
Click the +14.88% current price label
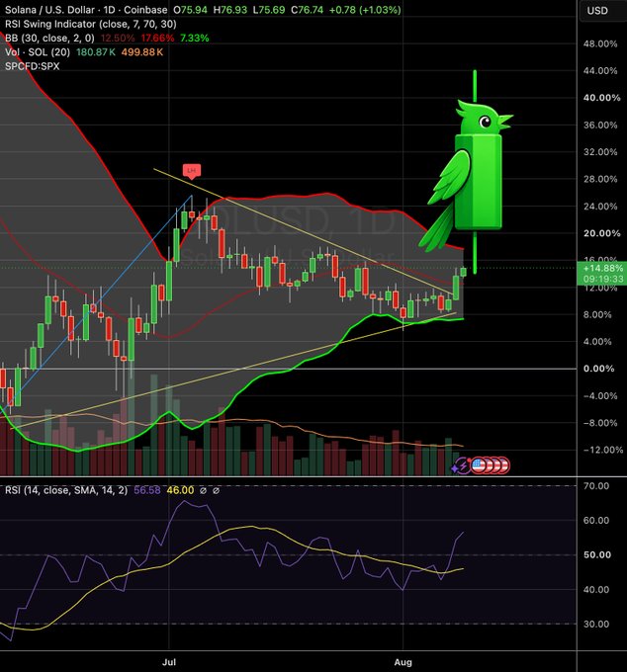click(602, 268)
